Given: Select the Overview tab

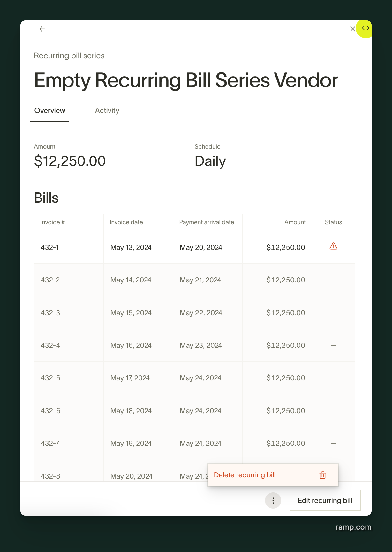Looking at the screenshot, I should (50, 111).
